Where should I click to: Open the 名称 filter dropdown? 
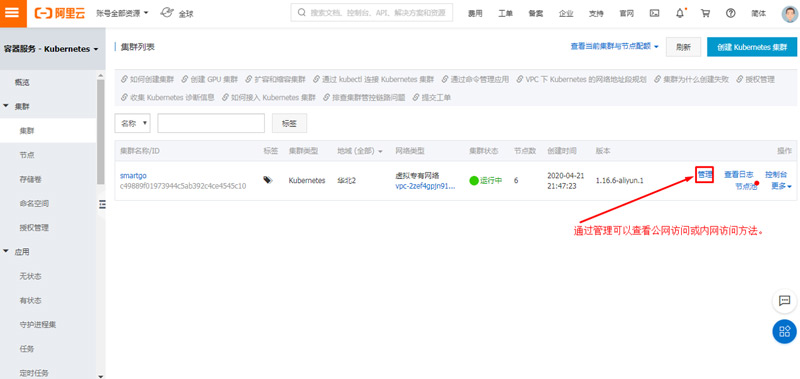[133, 123]
